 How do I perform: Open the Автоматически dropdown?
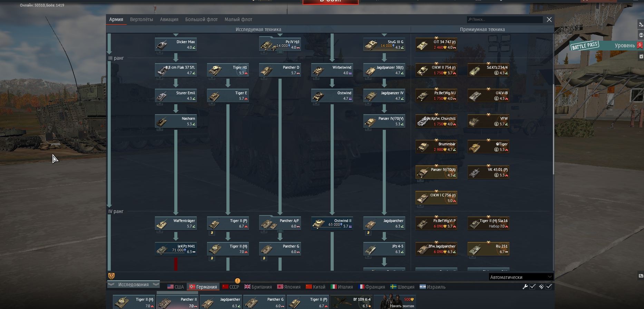(521, 277)
